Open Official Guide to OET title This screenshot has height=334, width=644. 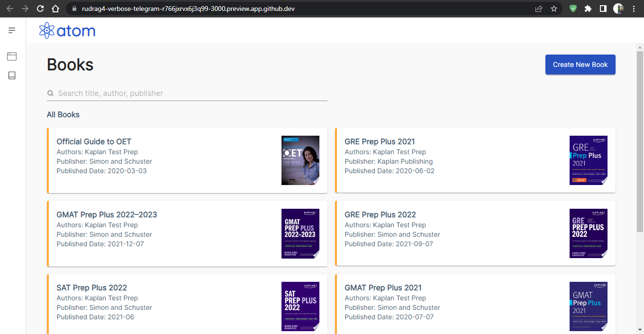click(x=94, y=141)
